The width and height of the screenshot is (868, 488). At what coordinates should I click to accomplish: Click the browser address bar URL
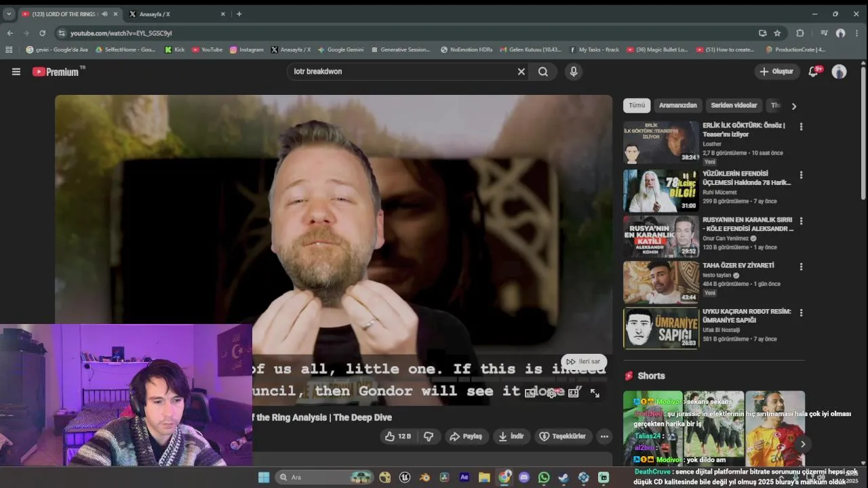coord(121,33)
